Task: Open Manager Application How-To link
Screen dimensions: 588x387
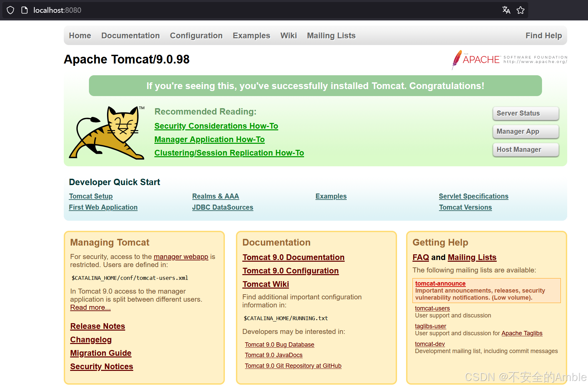Action: tap(209, 139)
